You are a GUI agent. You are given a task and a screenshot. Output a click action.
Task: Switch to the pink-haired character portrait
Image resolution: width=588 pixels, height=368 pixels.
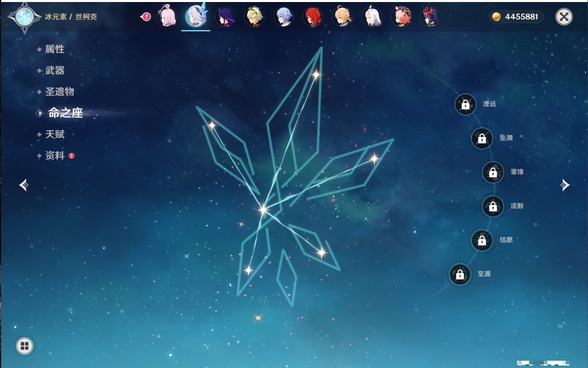pyautogui.click(x=167, y=17)
